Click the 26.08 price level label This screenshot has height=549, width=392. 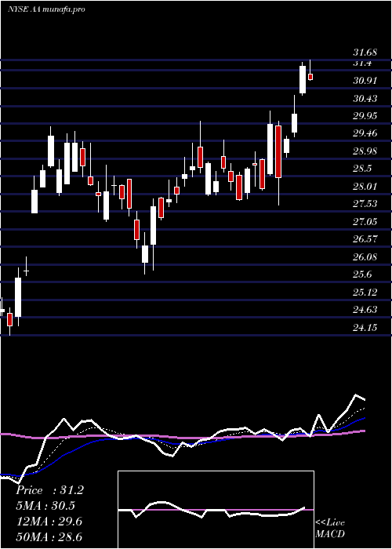point(365,257)
